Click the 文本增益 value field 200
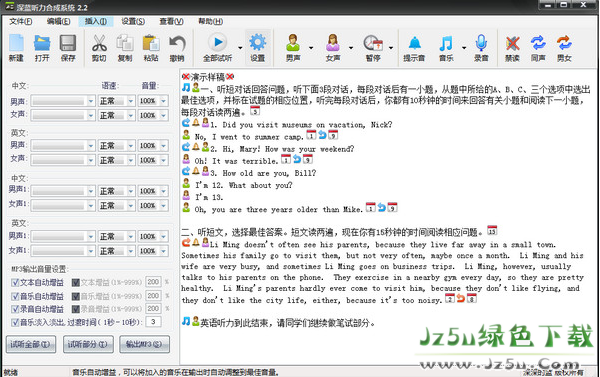Screen dimensions: 600x377 click(x=153, y=282)
